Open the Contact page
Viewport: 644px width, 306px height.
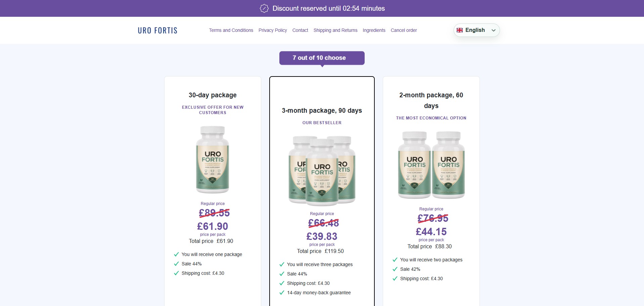300,30
